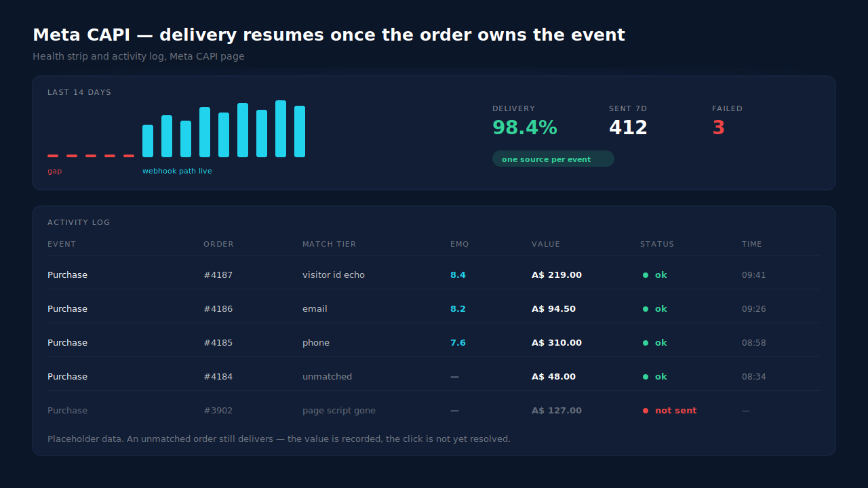Click the Purchase event for order #4187

tap(67, 274)
